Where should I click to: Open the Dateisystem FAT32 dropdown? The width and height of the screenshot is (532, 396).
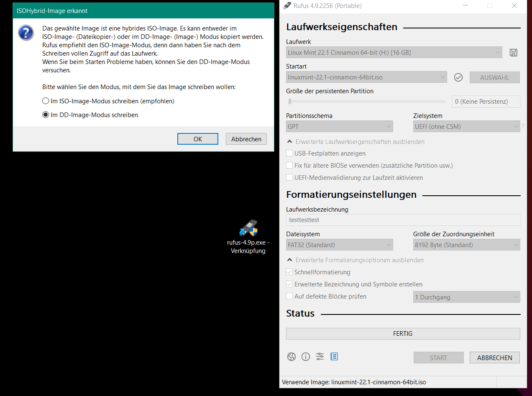[x=340, y=245]
